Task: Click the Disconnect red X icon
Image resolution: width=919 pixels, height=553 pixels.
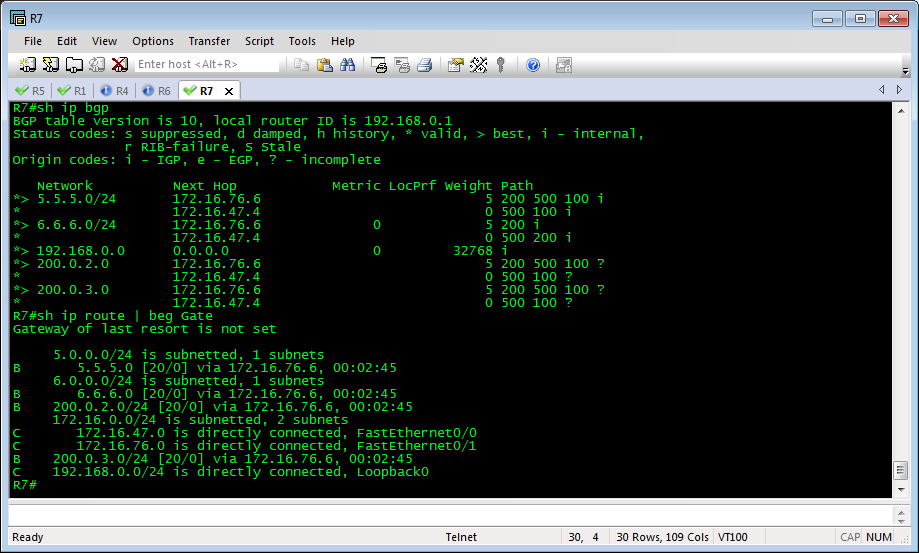Action: coord(120,65)
